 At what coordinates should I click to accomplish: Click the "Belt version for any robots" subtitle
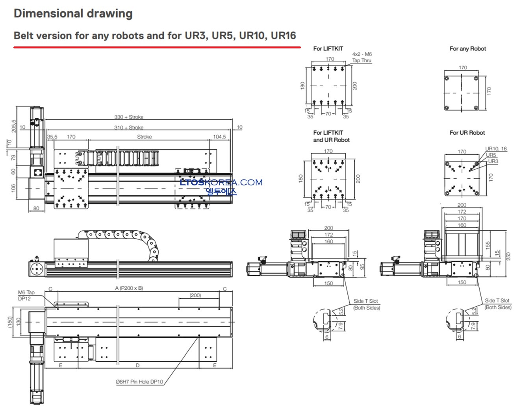[x=154, y=36]
